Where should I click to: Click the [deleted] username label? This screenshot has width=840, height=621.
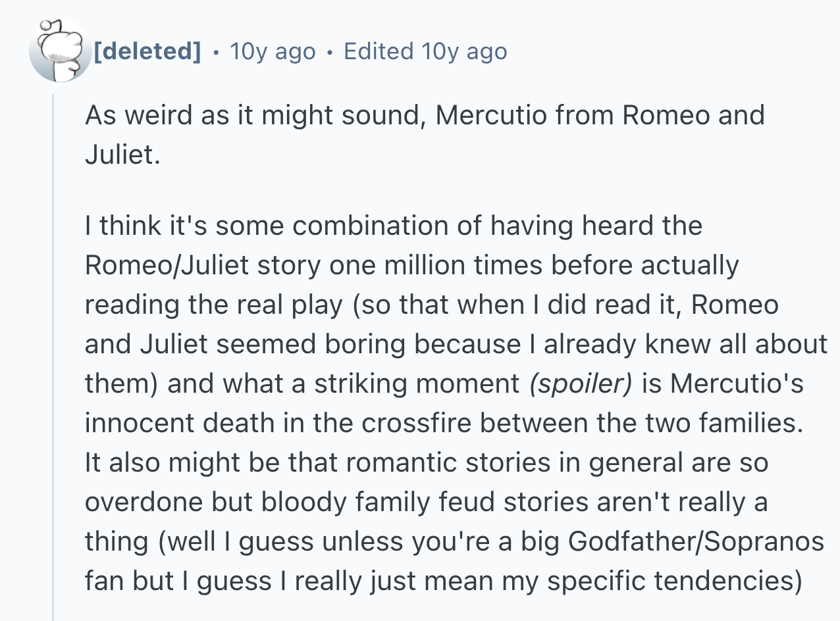coord(148,51)
